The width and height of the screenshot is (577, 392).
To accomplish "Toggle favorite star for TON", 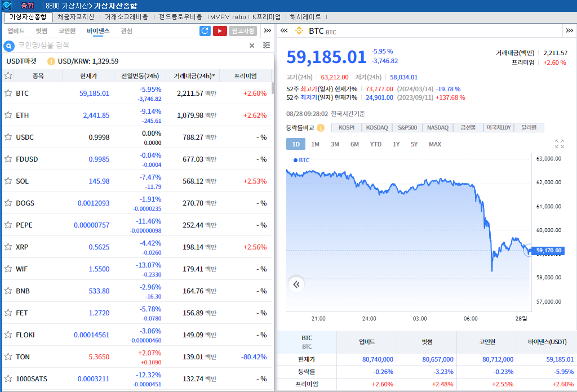I will coord(8,357).
